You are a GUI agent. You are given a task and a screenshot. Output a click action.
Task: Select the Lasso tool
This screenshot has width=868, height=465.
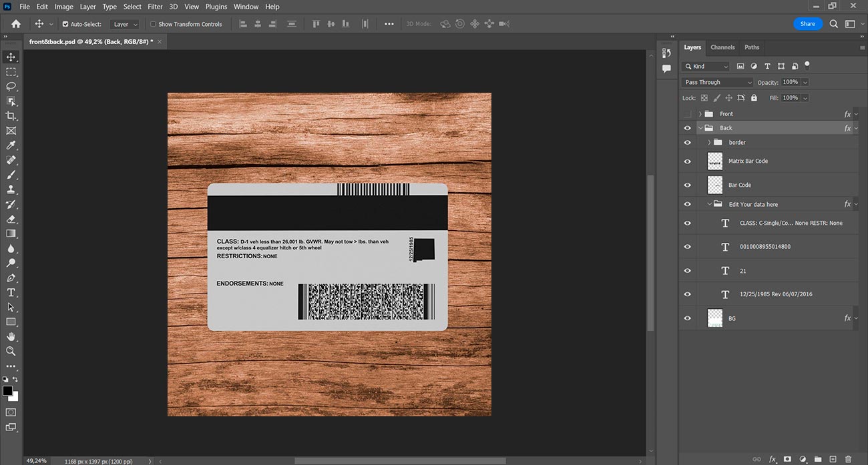11,86
